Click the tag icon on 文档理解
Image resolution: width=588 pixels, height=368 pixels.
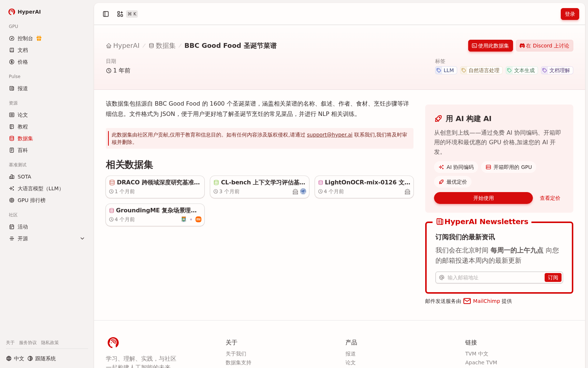pos(545,70)
